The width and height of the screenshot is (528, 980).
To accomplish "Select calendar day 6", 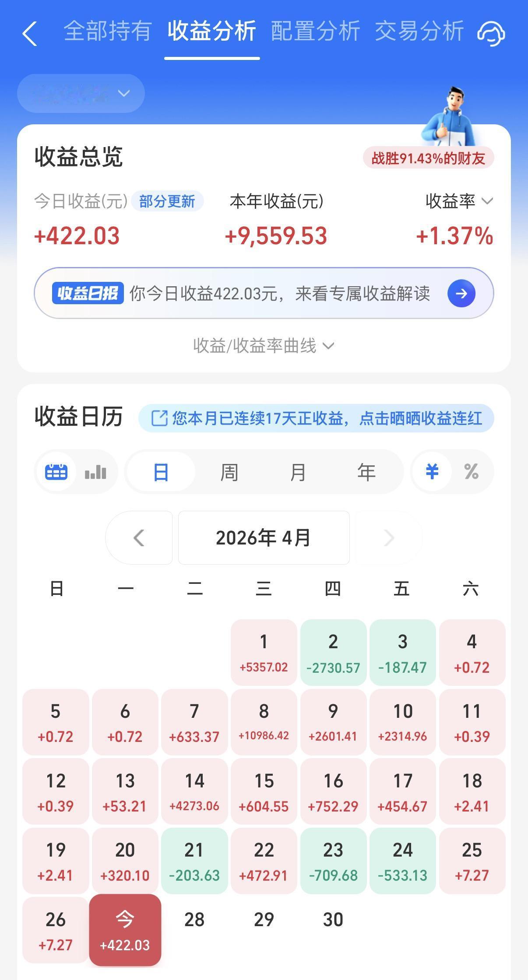I will coord(125,722).
